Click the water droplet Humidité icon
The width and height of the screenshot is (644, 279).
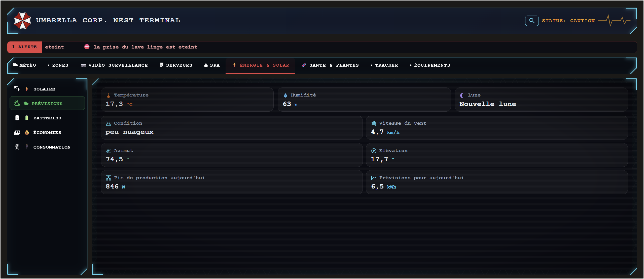pyautogui.click(x=285, y=95)
